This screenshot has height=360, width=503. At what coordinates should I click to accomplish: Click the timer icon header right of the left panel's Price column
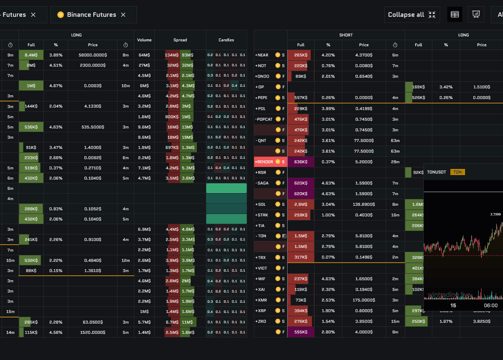click(125, 45)
